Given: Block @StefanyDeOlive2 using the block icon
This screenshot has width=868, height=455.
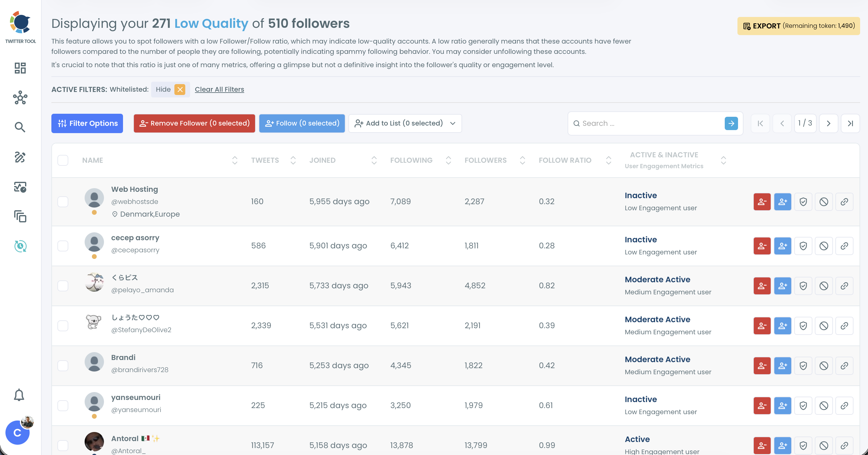Looking at the screenshot, I should pyautogui.click(x=824, y=326).
